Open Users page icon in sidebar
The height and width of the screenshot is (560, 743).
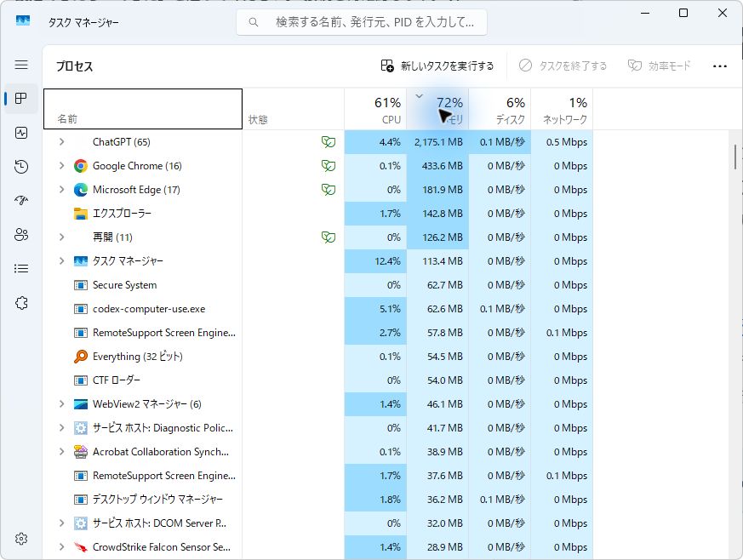pyautogui.click(x=21, y=235)
